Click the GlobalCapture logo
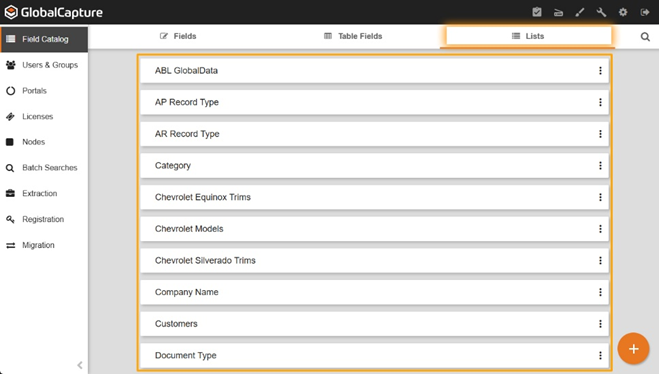 tap(53, 12)
